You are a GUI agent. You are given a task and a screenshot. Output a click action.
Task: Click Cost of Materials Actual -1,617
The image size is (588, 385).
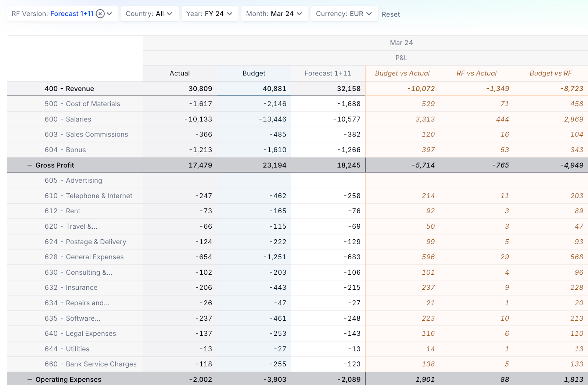pyautogui.click(x=200, y=104)
